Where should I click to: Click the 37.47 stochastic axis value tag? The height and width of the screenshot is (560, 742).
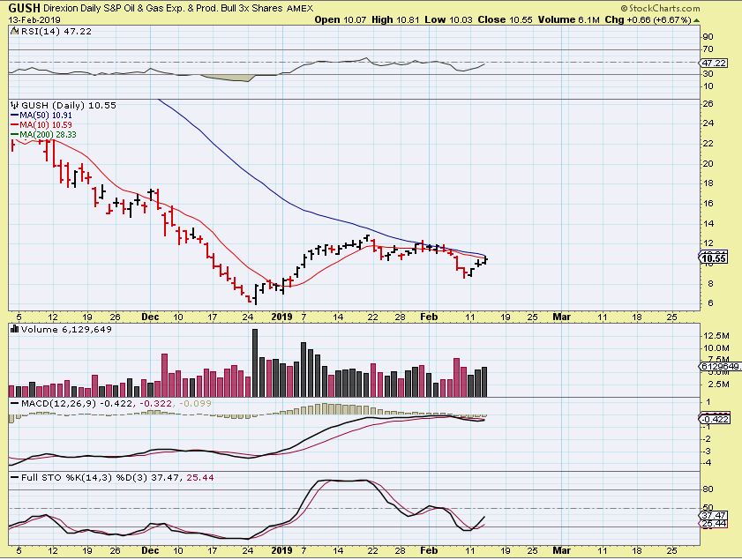coord(714,515)
